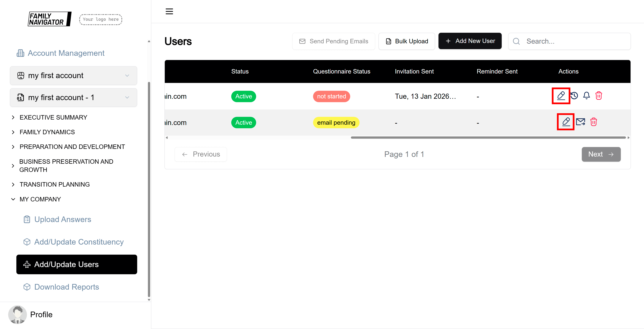The height and width of the screenshot is (329, 644).
Task: Open 'my first account' dropdown
Action: click(x=73, y=76)
